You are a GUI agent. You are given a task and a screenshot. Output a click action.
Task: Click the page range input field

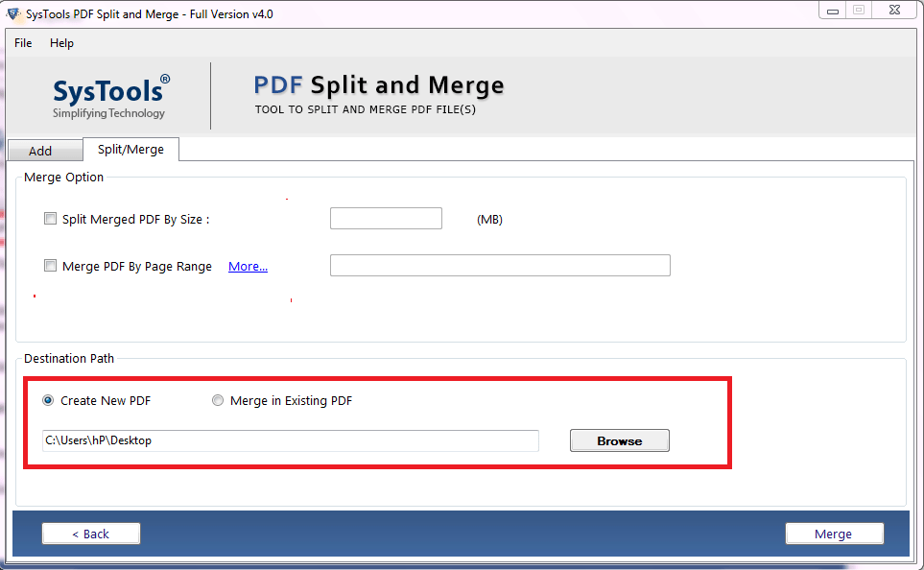click(x=499, y=265)
